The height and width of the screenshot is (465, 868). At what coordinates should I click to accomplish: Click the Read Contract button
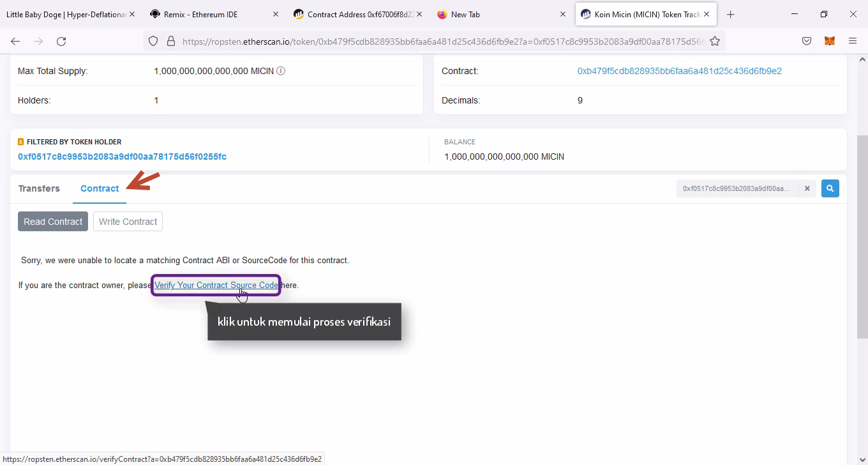tap(53, 222)
